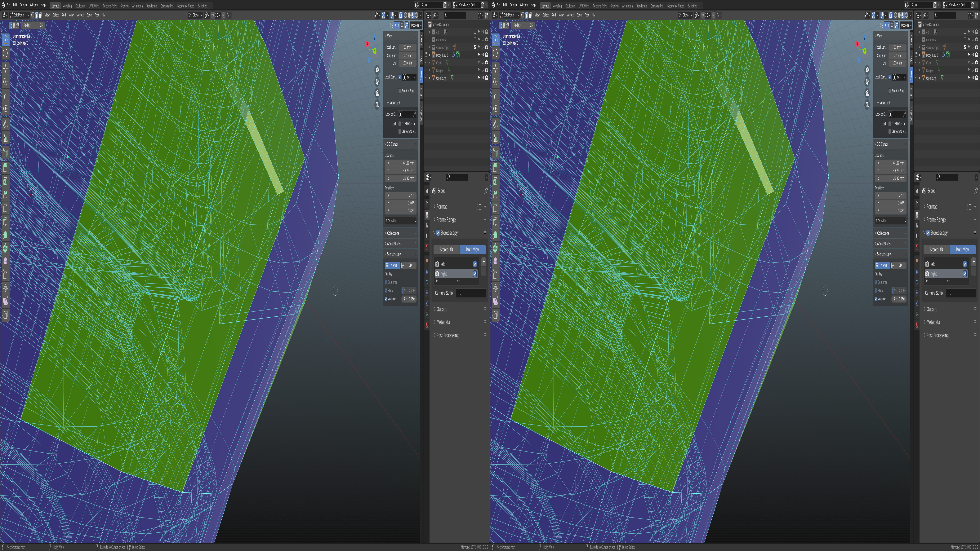The image size is (980, 551).
Task: Toggle camera view icon in the left copy
Action: [377, 93]
